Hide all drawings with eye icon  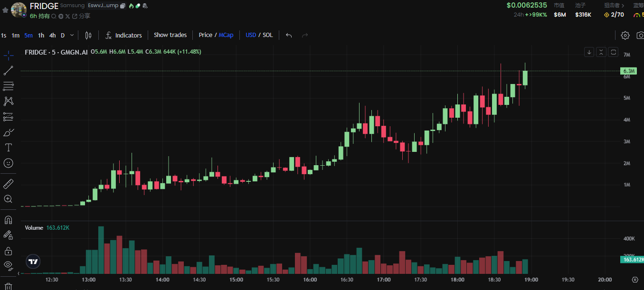8,265
